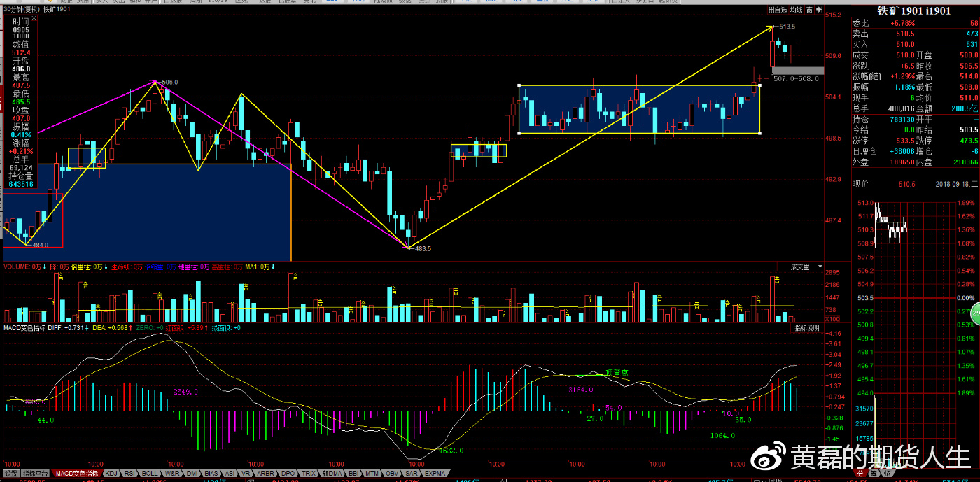This screenshot has width=980, height=482.
Task: Open the 指标平台 indicator platform tab
Action: (x=36, y=474)
